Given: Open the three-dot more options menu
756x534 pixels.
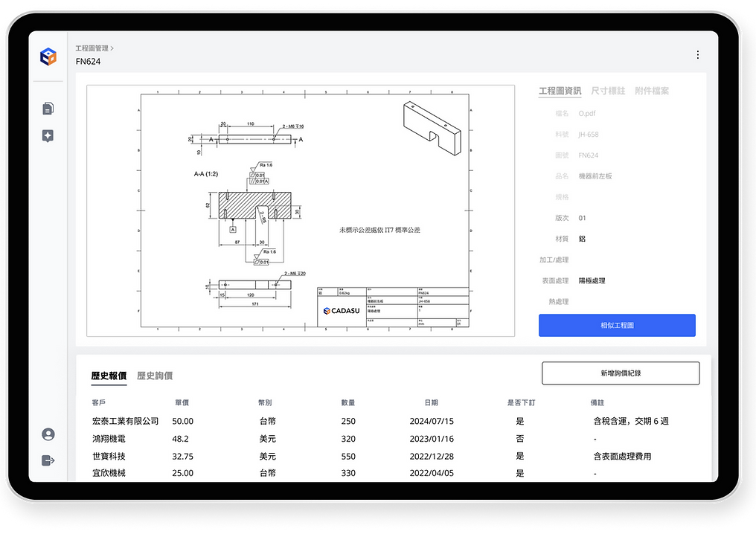Looking at the screenshot, I should pyautogui.click(x=698, y=54).
